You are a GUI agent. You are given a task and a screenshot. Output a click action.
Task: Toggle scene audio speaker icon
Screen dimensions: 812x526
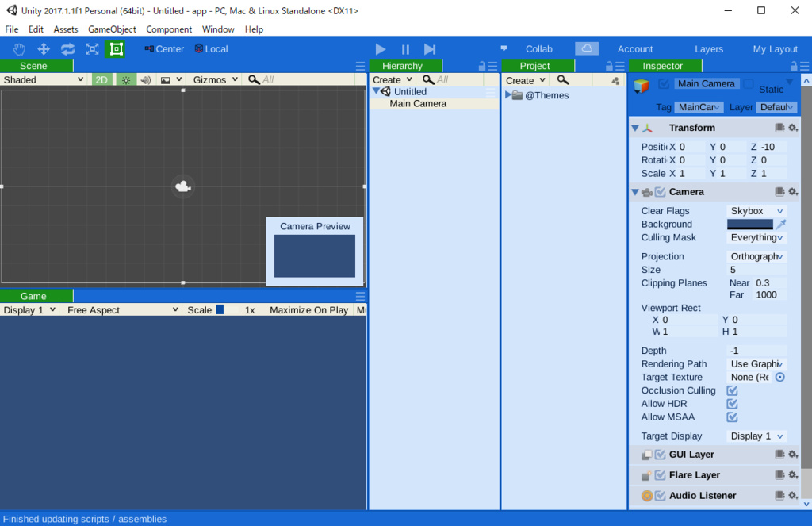click(146, 80)
